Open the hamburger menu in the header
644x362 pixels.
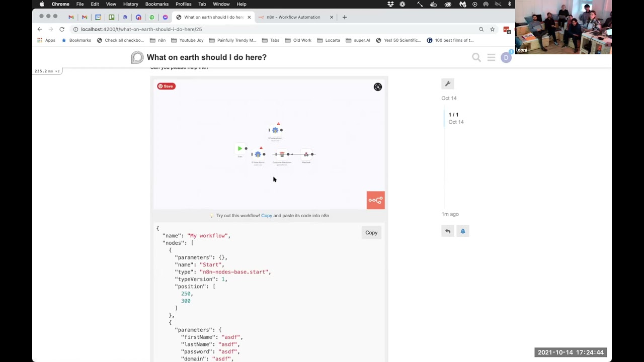point(491,57)
